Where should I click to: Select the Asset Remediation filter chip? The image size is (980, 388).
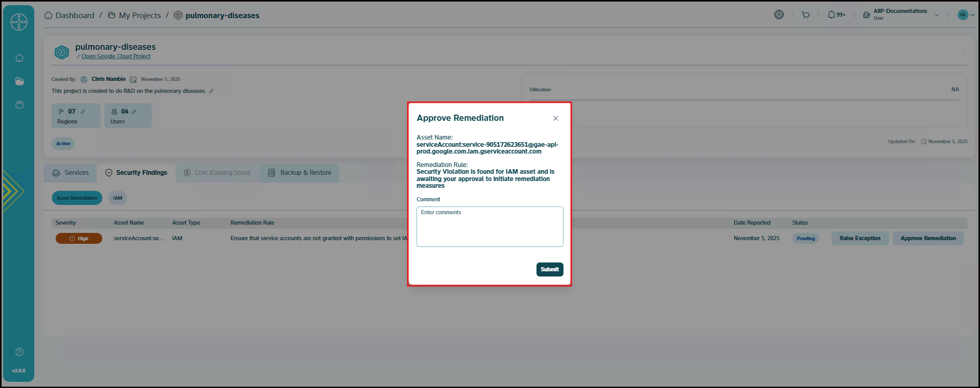(x=77, y=198)
